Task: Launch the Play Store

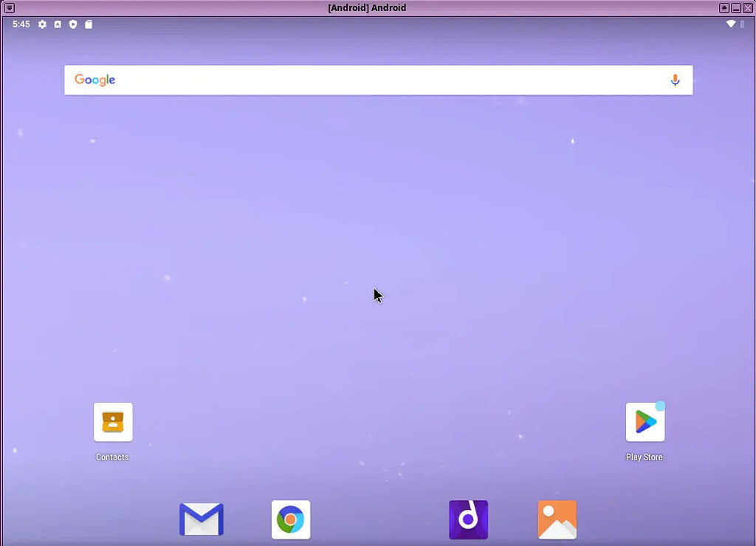Action: (644, 421)
